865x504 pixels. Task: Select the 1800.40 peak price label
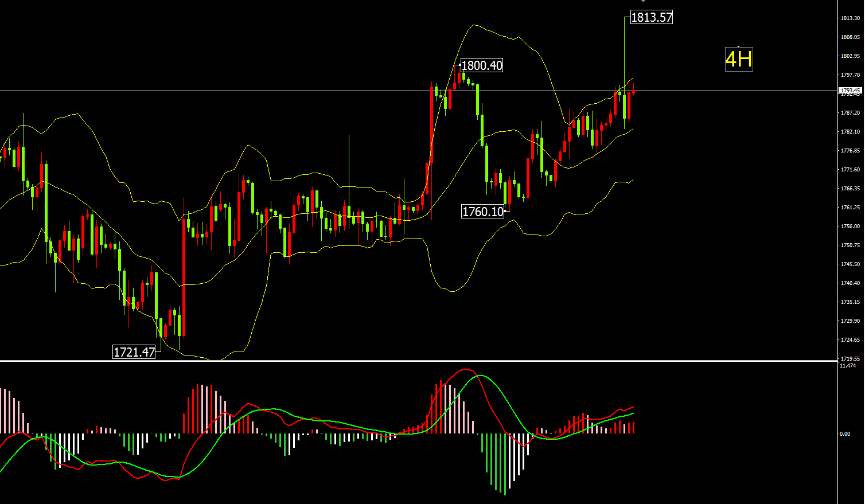[482, 65]
